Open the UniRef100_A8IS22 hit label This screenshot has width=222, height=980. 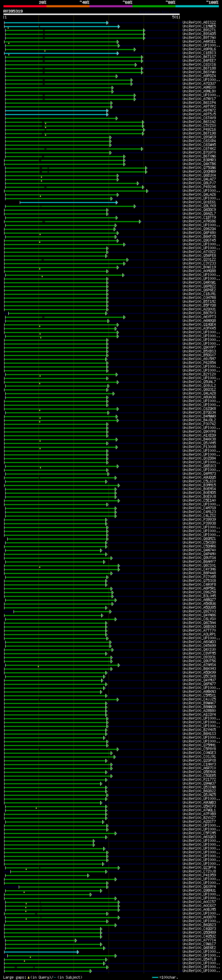pyautogui.click(x=199, y=23)
